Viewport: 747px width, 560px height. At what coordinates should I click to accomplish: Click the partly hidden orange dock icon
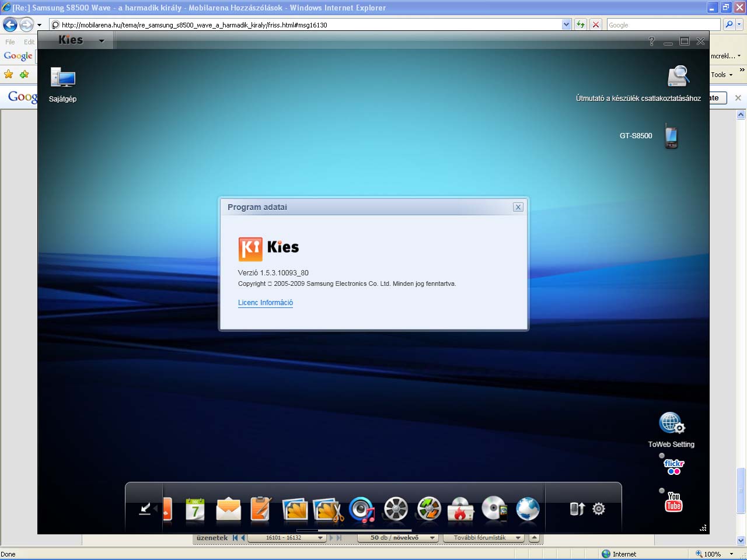[167, 509]
